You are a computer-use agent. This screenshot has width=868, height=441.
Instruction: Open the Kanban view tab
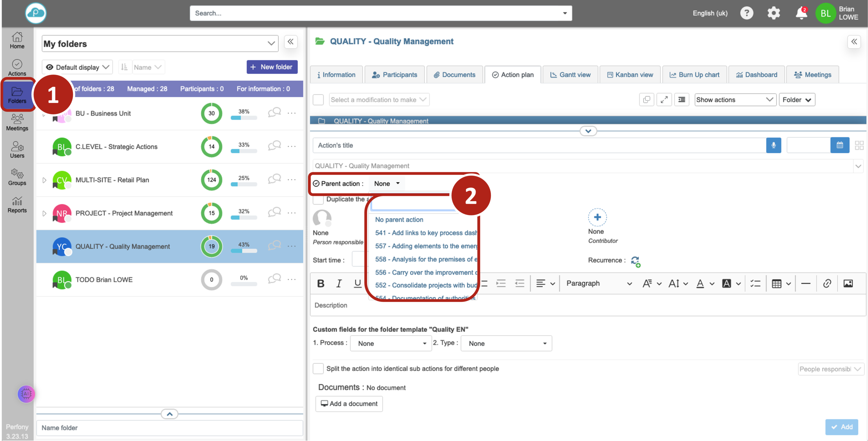click(x=630, y=75)
